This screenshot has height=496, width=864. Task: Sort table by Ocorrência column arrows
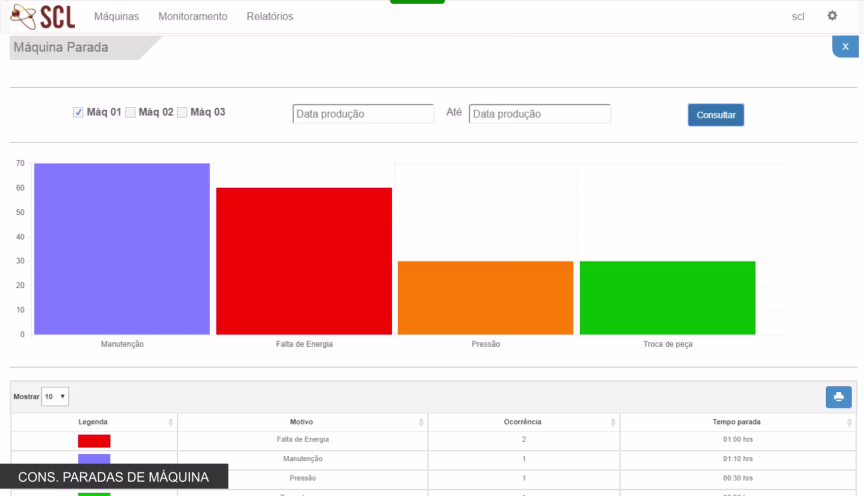pyautogui.click(x=612, y=422)
